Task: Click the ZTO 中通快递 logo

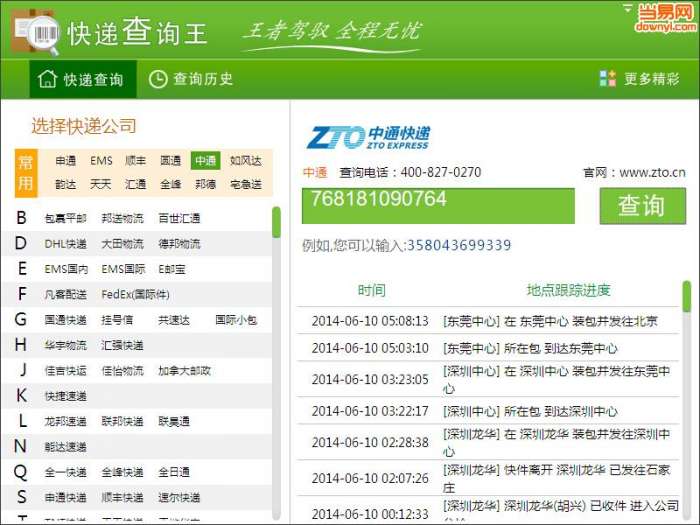Action: [368, 138]
